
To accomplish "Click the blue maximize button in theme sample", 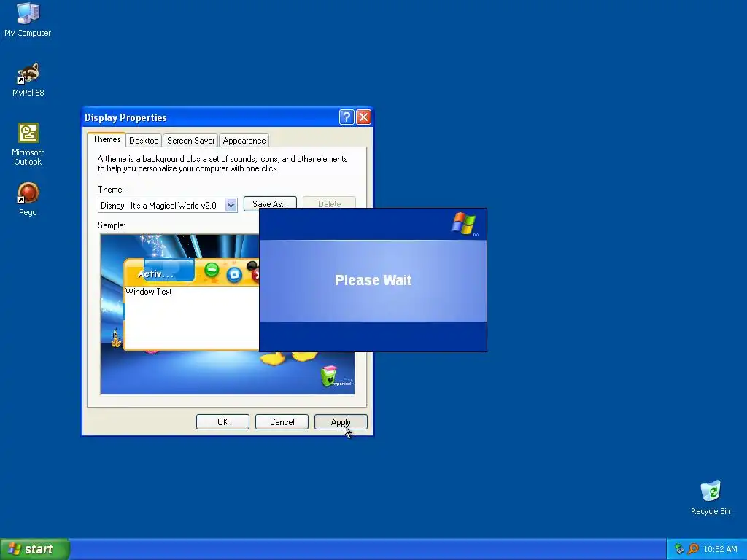I will pos(234,275).
